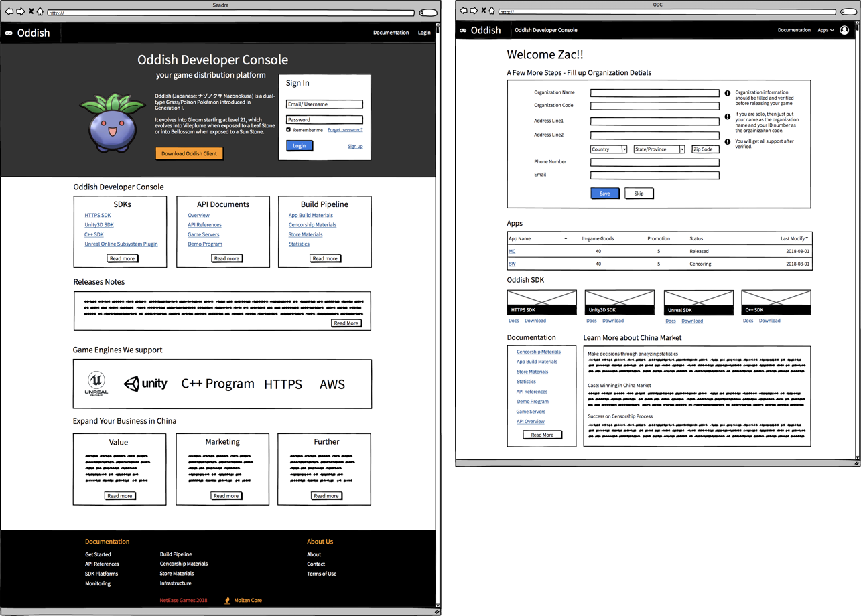The width and height of the screenshot is (861, 616).
Task: Open Cencorship Materials in ODC Documentation list
Action: click(x=539, y=352)
